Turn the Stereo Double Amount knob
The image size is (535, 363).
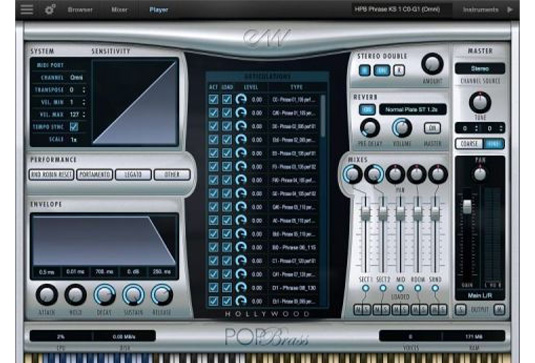(432, 64)
